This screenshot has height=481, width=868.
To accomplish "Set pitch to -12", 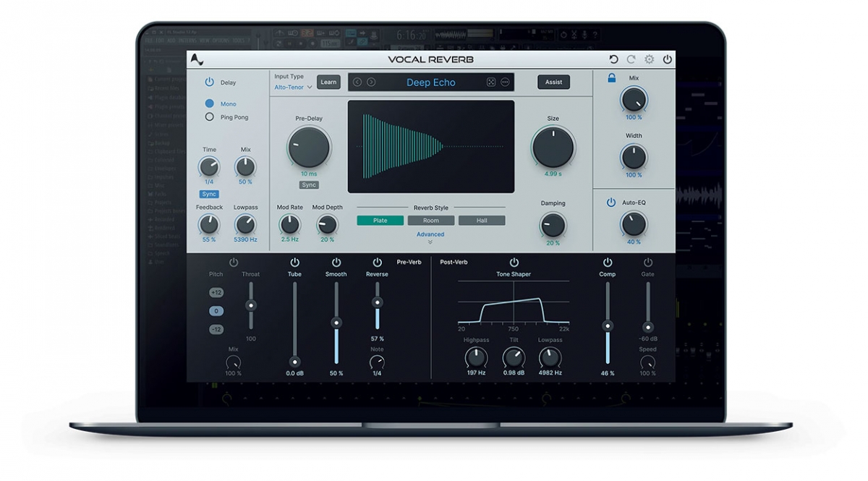I will pyautogui.click(x=216, y=329).
